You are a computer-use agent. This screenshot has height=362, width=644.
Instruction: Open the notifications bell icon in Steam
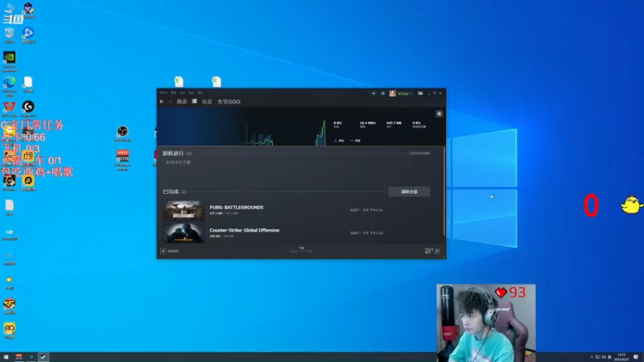[x=383, y=93]
